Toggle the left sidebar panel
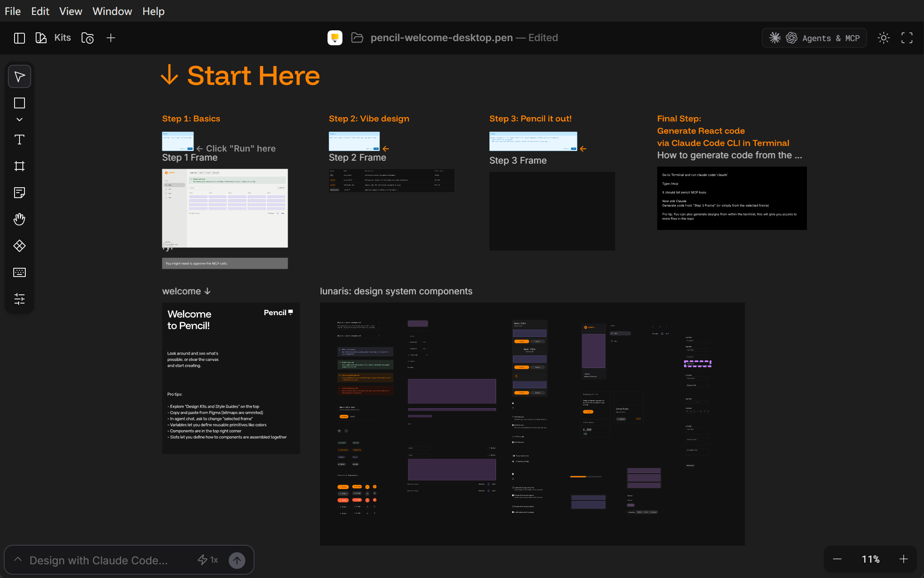 [20, 38]
